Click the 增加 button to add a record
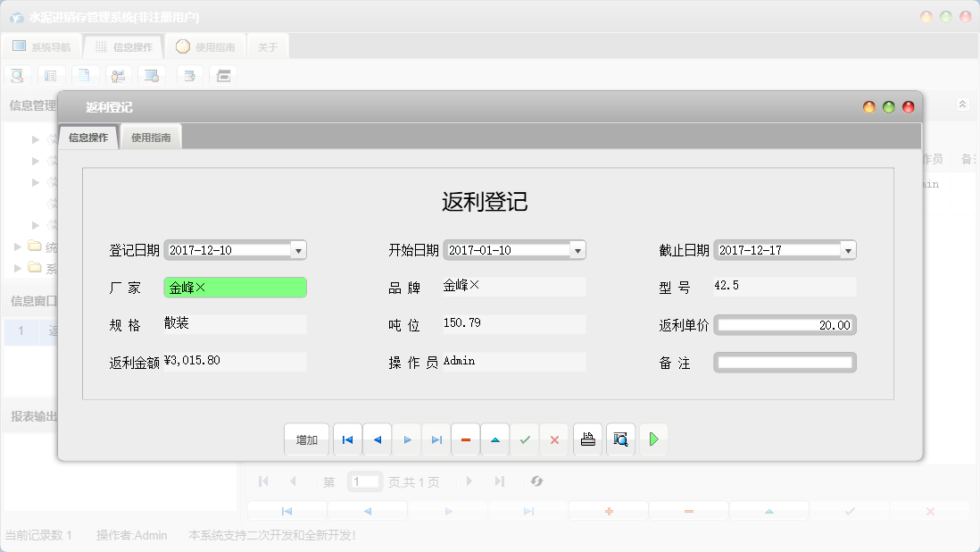 tap(306, 439)
